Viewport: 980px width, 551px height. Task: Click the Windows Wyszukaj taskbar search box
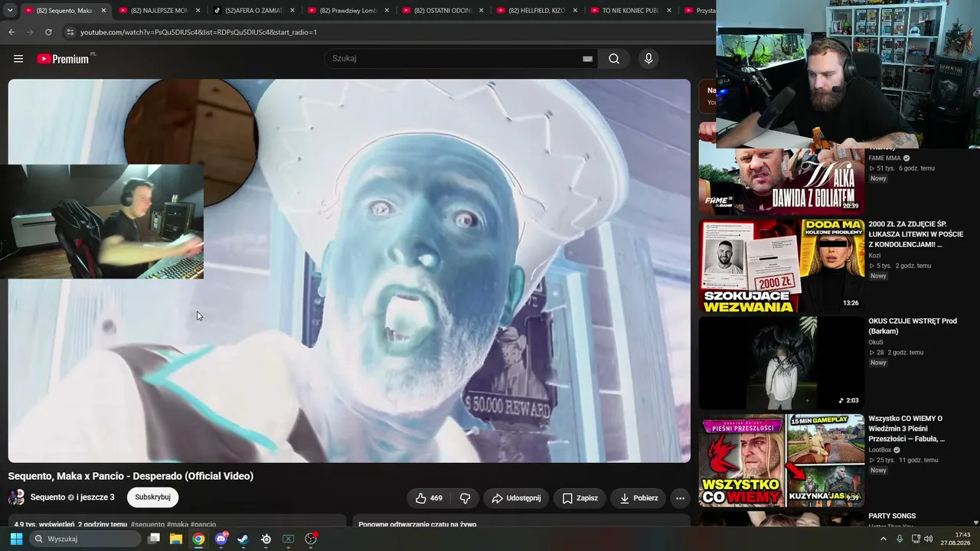pyautogui.click(x=85, y=539)
